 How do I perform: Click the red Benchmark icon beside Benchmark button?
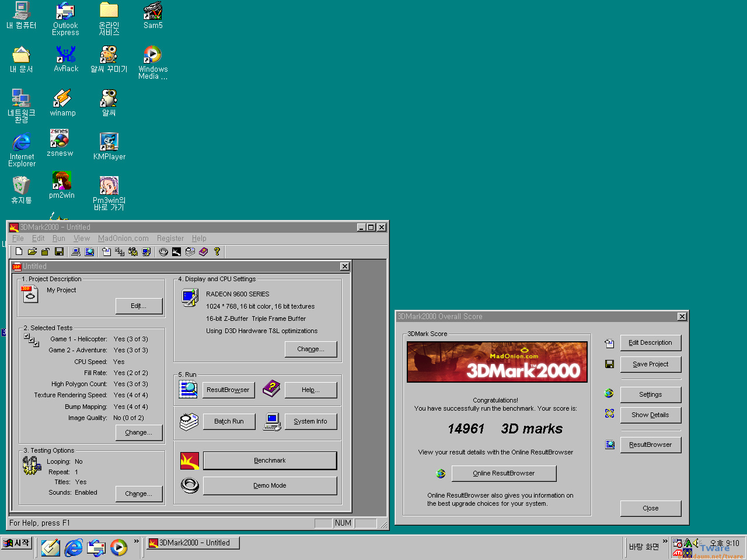190,461
